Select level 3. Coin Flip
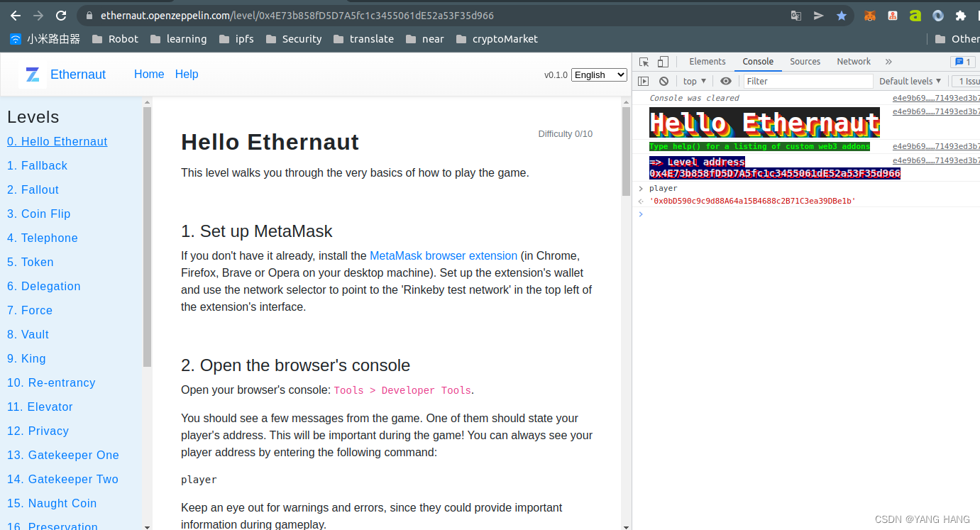 [39, 214]
